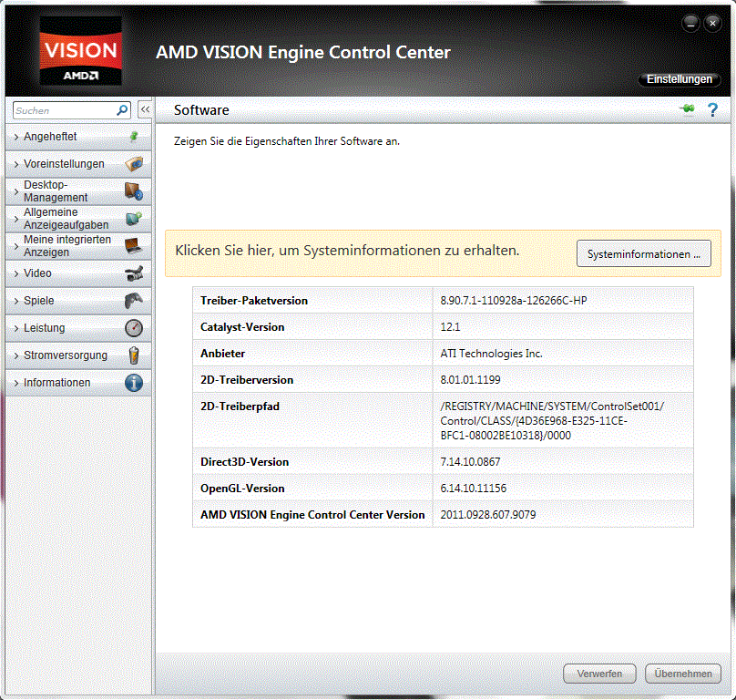The width and height of the screenshot is (736, 700).
Task: Select Direct3D-Version value 7.14.10.0867
Action: click(470, 462)
